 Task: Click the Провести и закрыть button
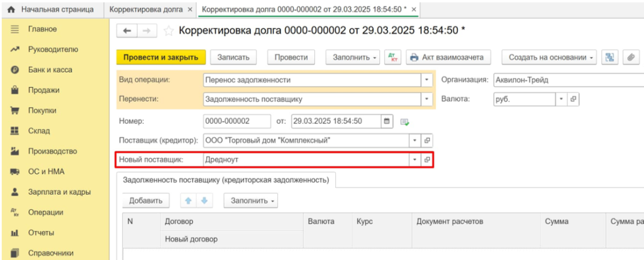(x=161, y=57)
